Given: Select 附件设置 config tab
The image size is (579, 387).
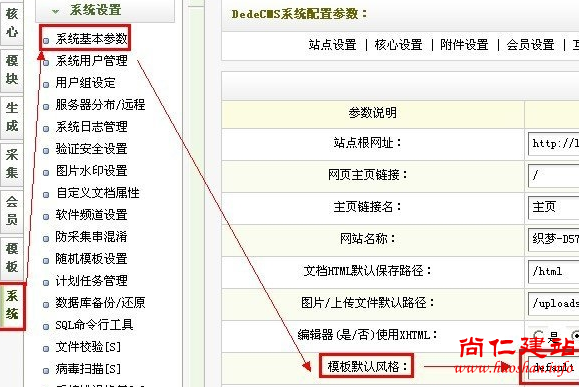Looking at the screenshot, I should point(464,45).
